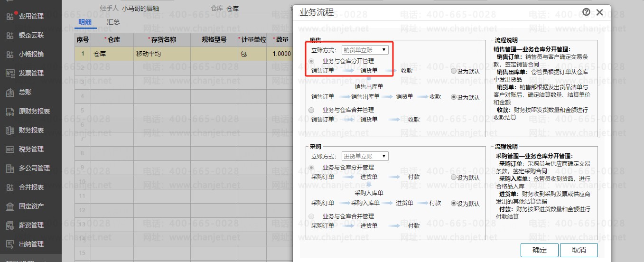
Task: Go to 出纳管理 in the sidebar
Action: 31,244
